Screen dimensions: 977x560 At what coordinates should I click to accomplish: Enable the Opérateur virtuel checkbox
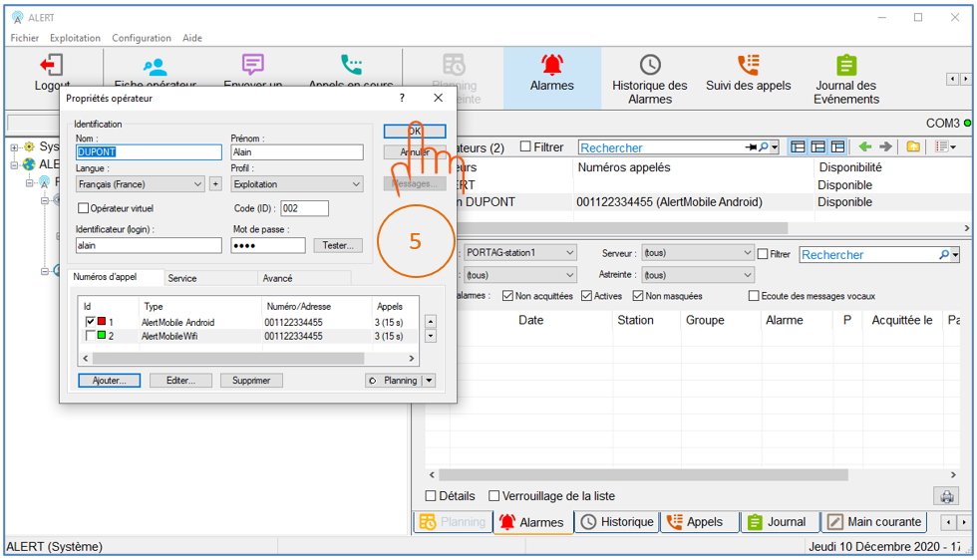[84, 208]
